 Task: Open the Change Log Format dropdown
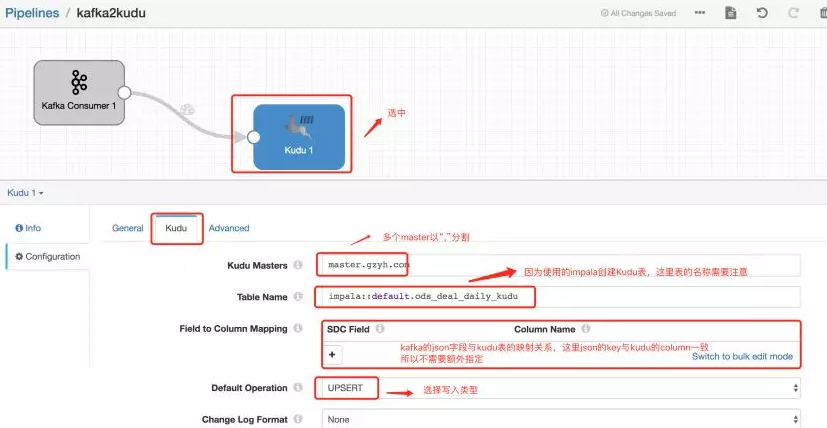tap(561, 419)
